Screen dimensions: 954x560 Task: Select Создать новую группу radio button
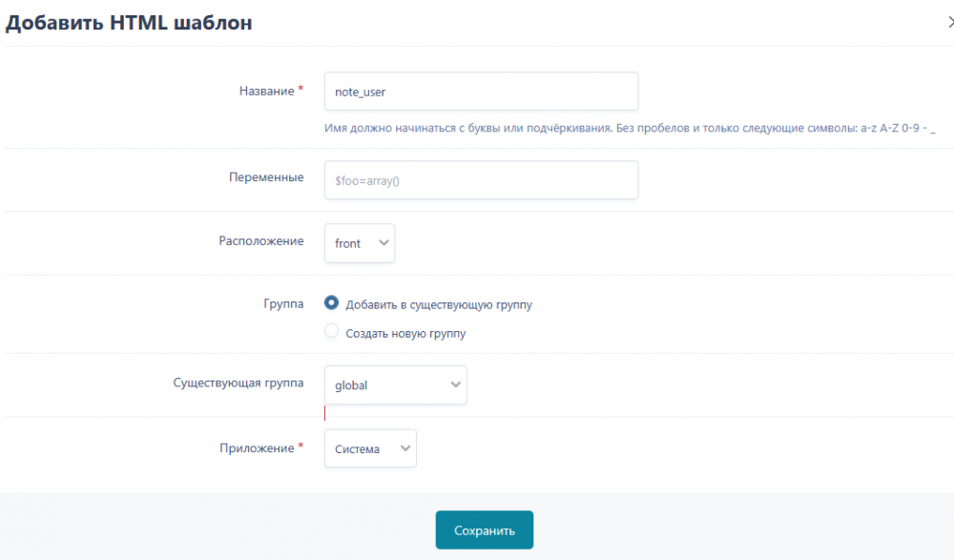(x=331, y=330)
